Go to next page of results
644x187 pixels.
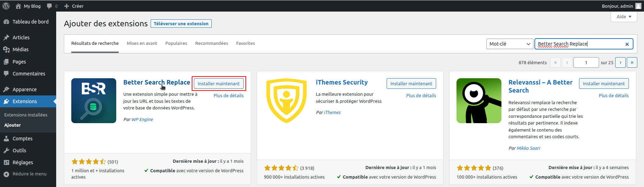[620, 62]
